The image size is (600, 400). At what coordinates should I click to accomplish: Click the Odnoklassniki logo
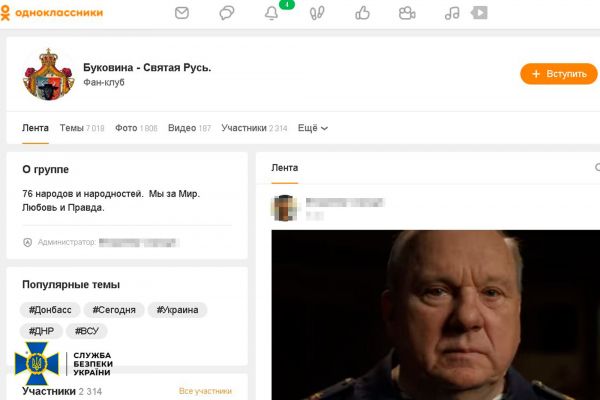tap(52, 13)
